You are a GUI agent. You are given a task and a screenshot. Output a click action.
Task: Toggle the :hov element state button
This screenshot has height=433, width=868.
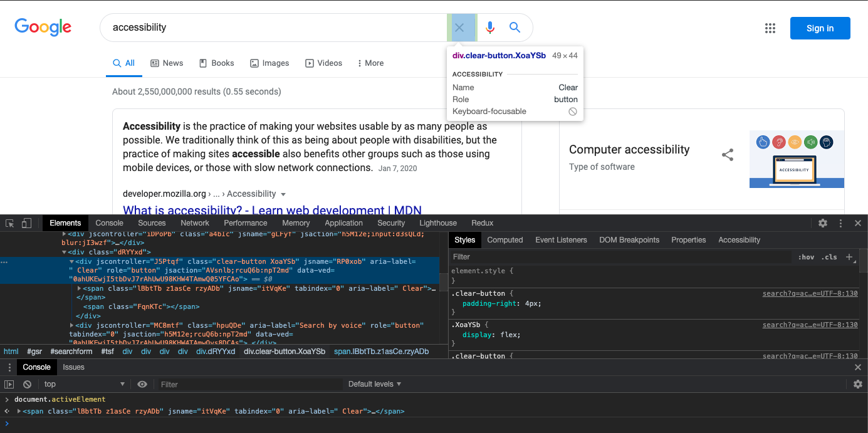(807, 257)
